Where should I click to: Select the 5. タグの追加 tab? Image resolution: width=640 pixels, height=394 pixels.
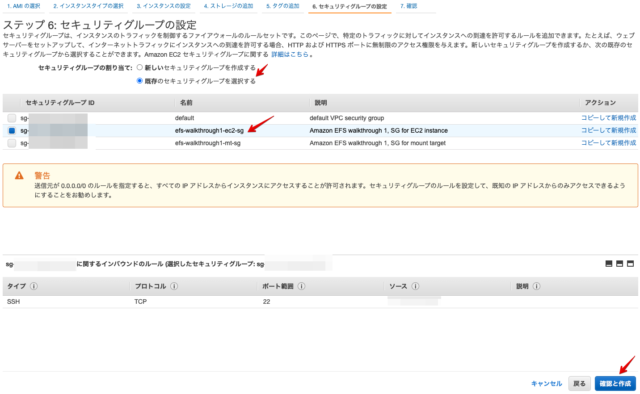click(x=282, y=6)
